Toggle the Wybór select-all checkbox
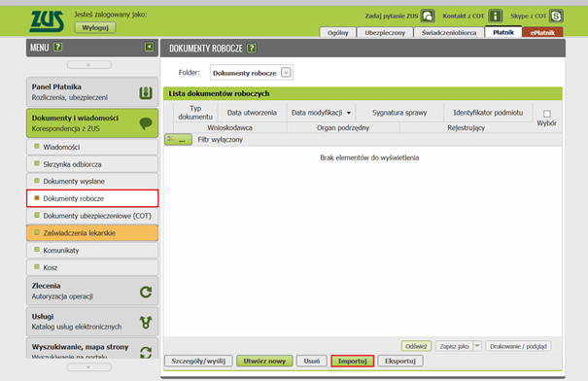The height and width of the screenshot is (381, 588). (x=547, y=114)
